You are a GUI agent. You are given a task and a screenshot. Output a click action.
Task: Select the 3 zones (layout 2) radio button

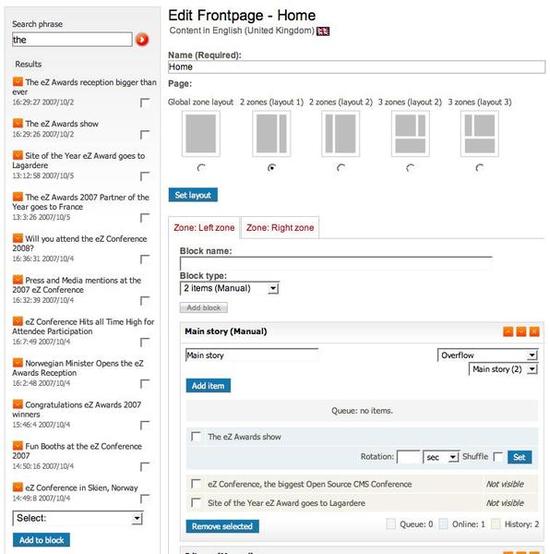click(x=410, y=168)
